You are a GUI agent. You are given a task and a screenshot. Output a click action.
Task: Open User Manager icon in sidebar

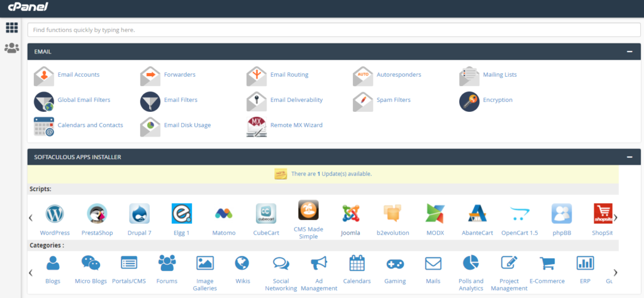point(11,48)
